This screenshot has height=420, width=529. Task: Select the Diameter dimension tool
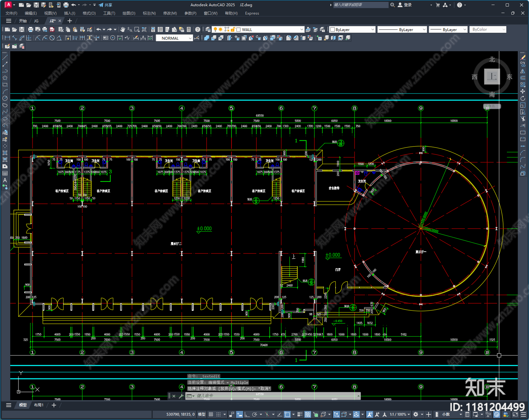pyautogui.click(x=52, y=38)
